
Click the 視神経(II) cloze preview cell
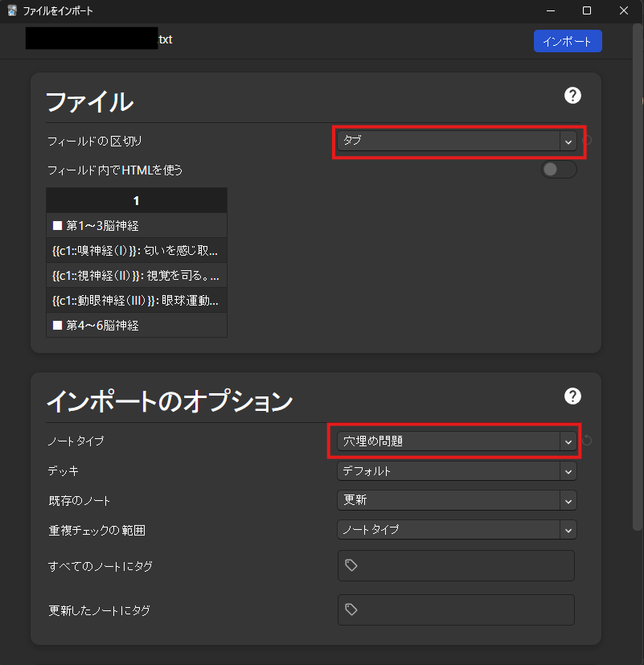point(136,275)
